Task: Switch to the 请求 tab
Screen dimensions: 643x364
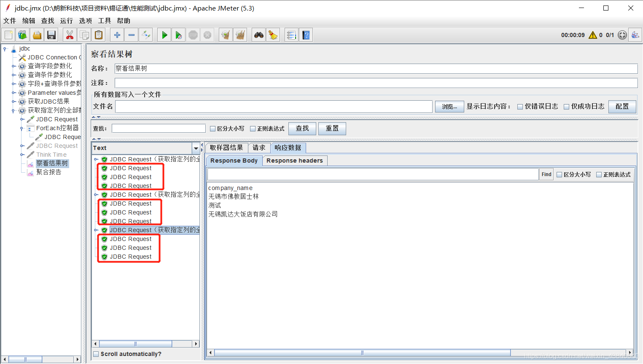Action: pos(259,148)
